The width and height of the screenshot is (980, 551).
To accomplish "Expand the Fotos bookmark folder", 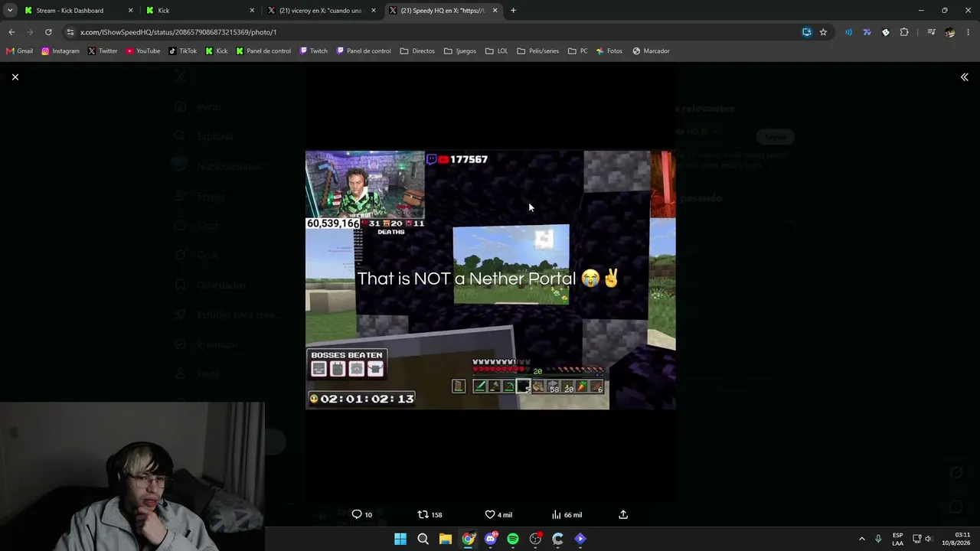I will (x=609, y=51).
